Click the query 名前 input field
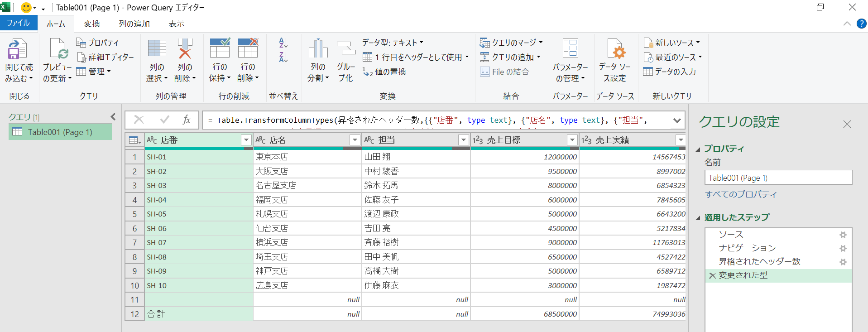The image size is (868, 332). click(x=778, y=178)
